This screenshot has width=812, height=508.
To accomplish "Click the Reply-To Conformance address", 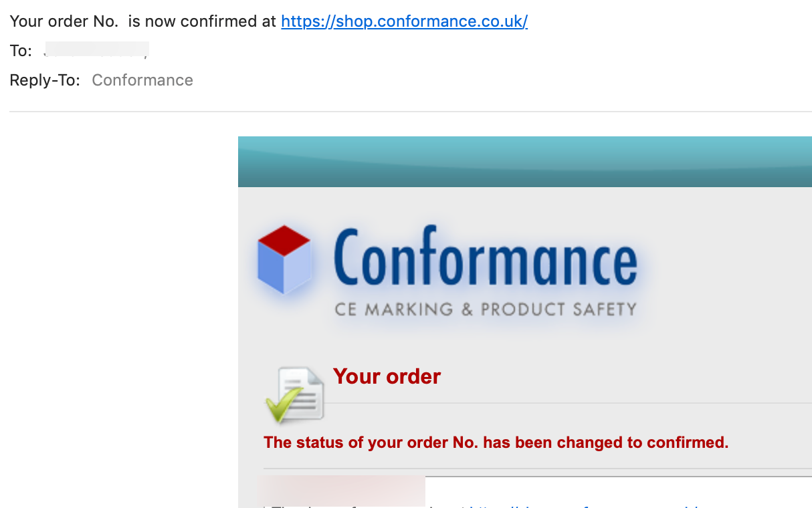I will 142,80.
